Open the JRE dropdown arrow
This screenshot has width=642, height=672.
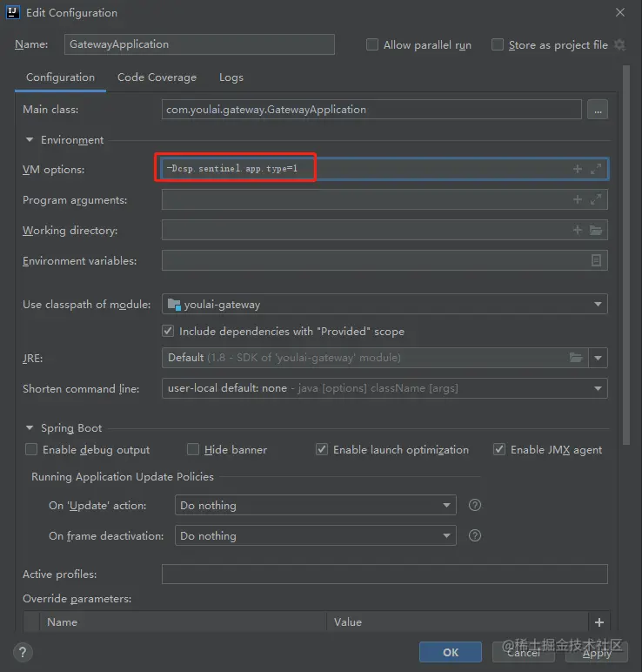[x=598, y=358]
